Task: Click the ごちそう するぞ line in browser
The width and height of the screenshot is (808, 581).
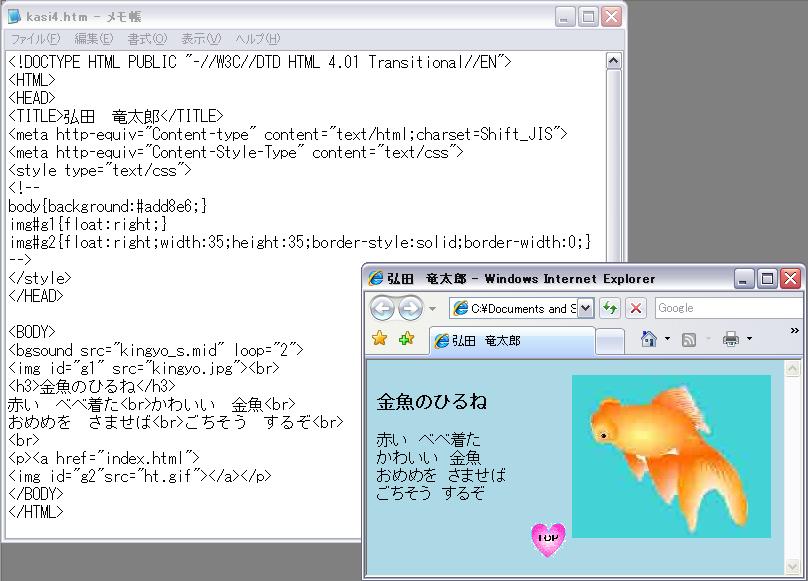Action: pos(430,493)
